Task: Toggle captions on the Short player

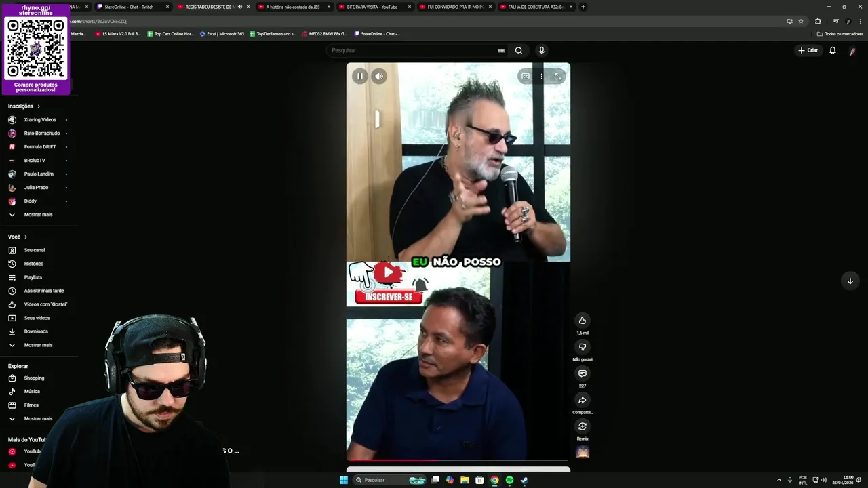Action: pyautogui.click(x=525, y=77)
